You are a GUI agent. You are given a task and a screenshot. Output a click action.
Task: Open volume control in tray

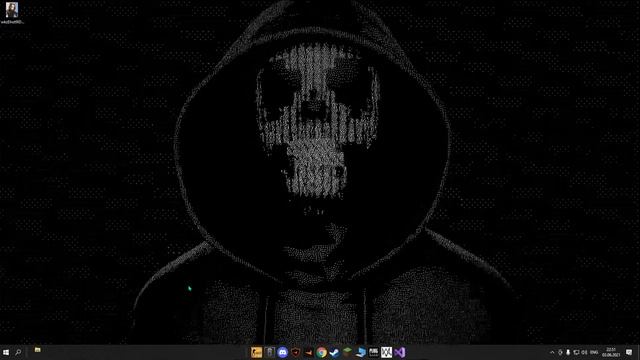pyautogui.click(x=584, y=352)
